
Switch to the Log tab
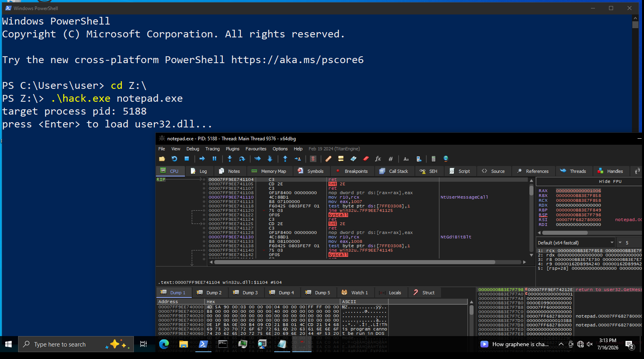click(x=199, y=171)
